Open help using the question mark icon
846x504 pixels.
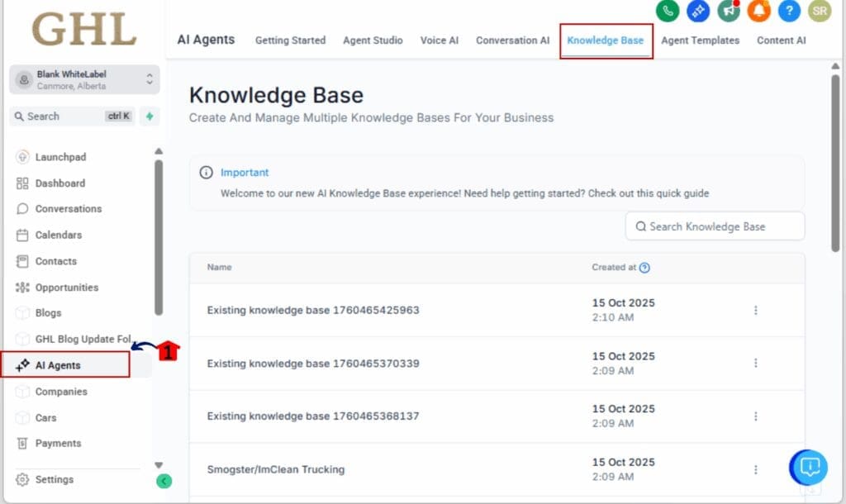coord(789,12)
